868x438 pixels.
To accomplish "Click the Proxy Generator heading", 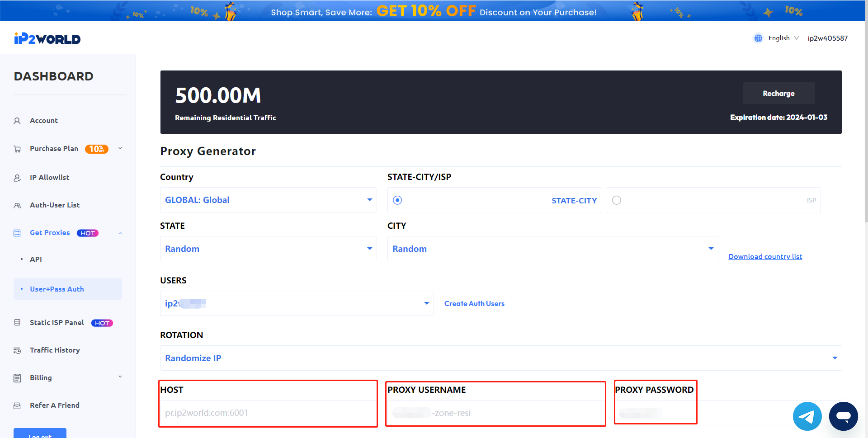I will click(x=208, y=151).
